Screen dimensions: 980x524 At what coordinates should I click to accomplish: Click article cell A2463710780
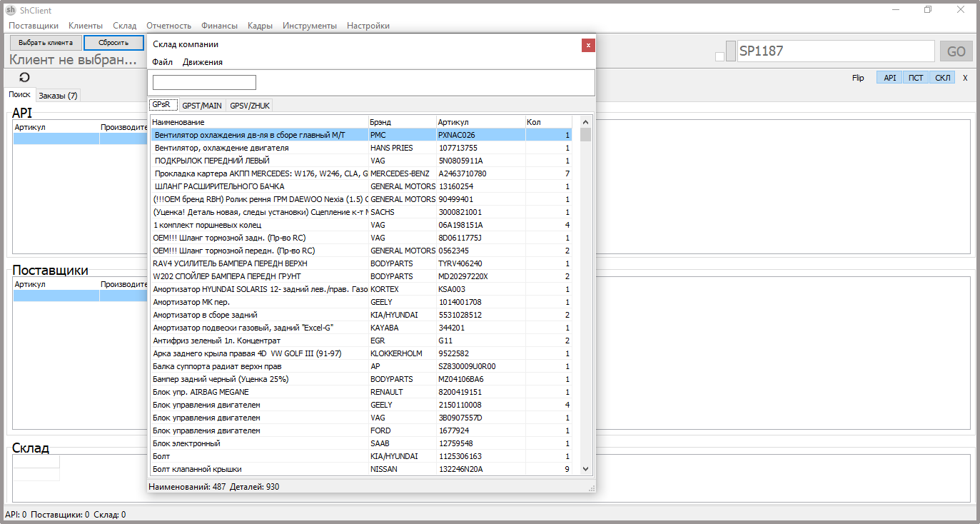click(480, 173)
